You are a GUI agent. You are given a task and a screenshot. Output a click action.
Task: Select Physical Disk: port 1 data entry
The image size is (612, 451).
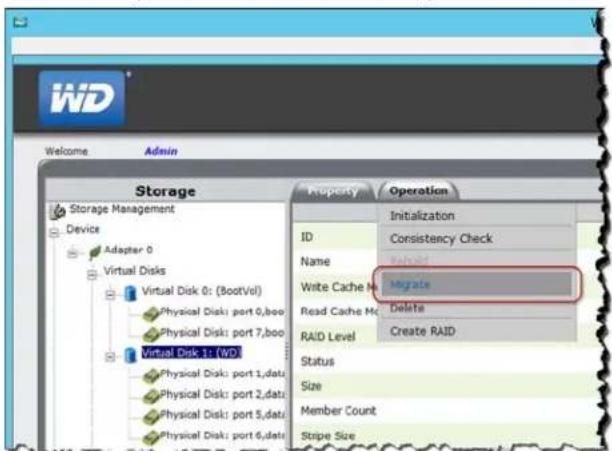[222, 374]
